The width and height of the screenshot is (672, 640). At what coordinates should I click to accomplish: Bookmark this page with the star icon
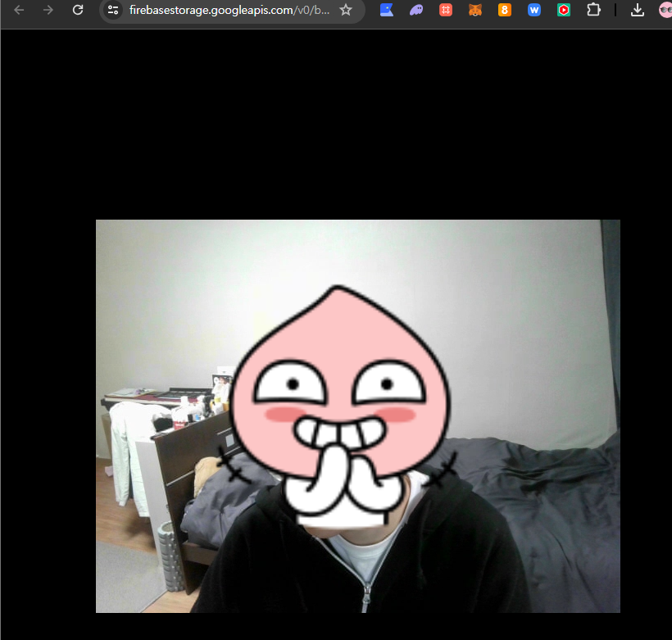[x=346, y=10]
